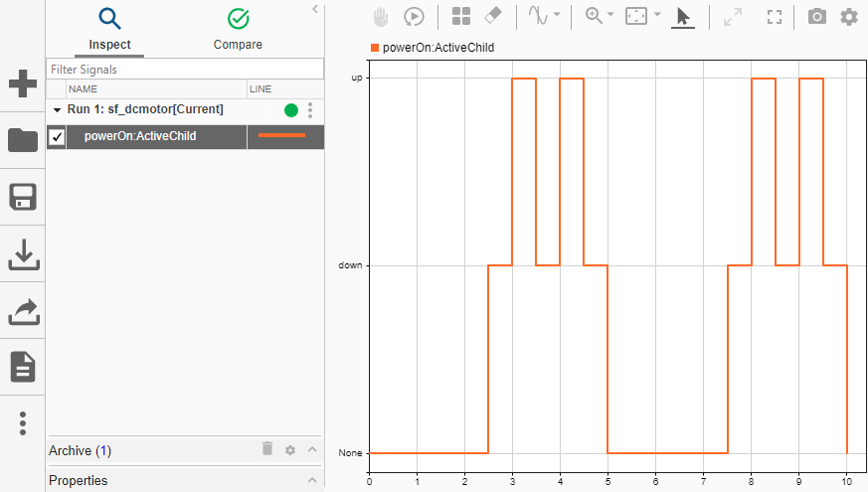Uncheck the powerOn:ActiveChild signal checkbox

coord(57,137)
